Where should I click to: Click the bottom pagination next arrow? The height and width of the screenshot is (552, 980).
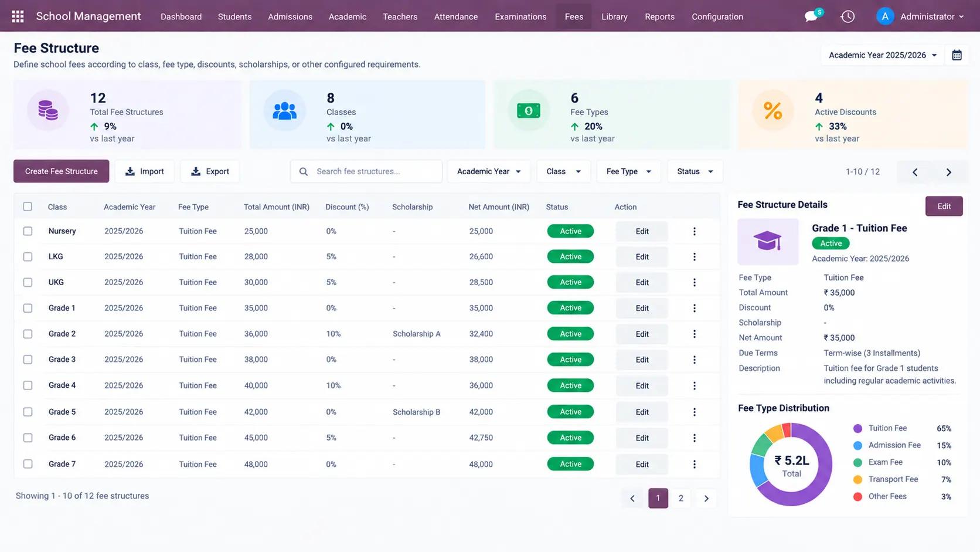click(x=706, y=498)
